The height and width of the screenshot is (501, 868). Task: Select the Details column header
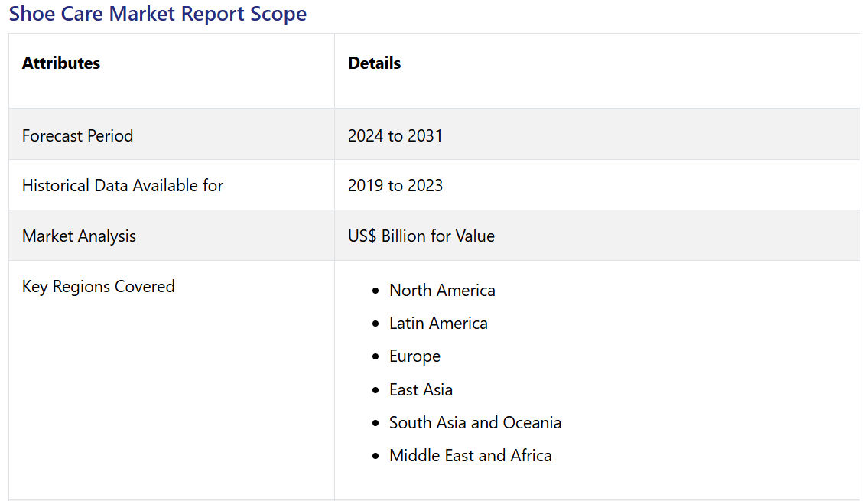pyautogui.click(x=374, y=63)
